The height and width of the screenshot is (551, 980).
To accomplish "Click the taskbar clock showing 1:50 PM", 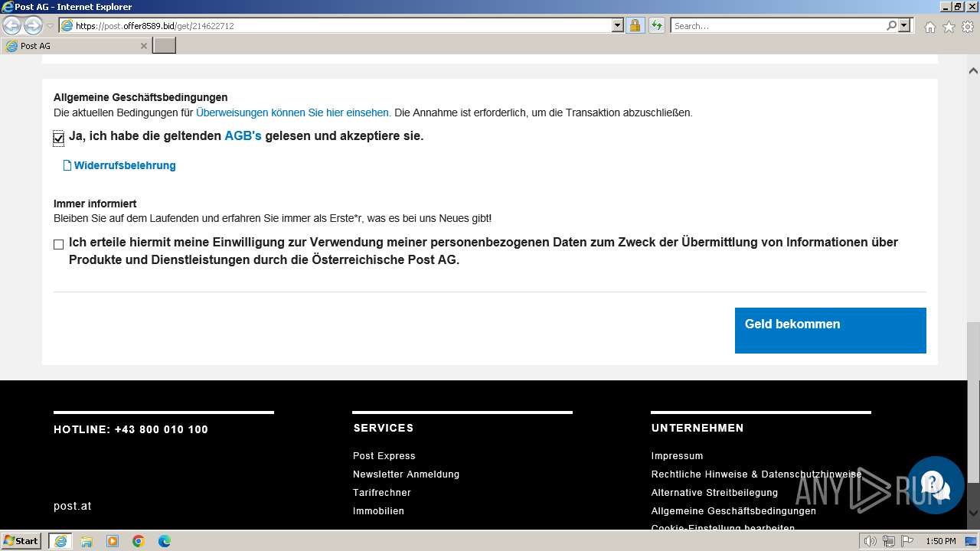I will point(940,541).
